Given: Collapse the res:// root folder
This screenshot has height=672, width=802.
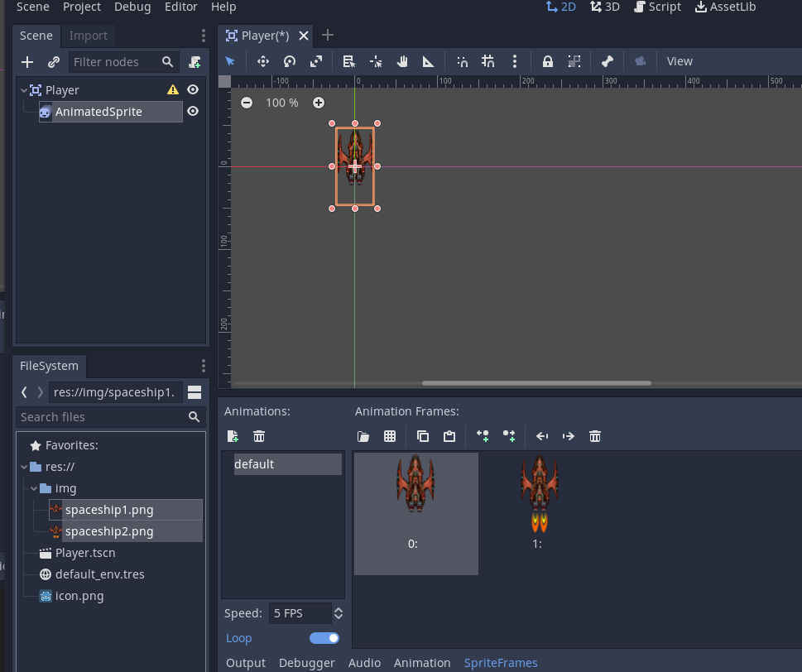Looking at the screenshot, I should (23, 467).
